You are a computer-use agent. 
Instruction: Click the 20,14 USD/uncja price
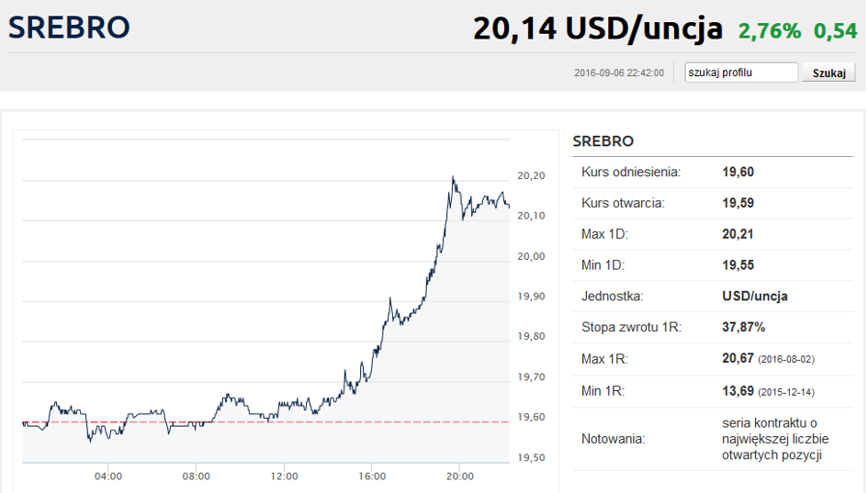598,28
